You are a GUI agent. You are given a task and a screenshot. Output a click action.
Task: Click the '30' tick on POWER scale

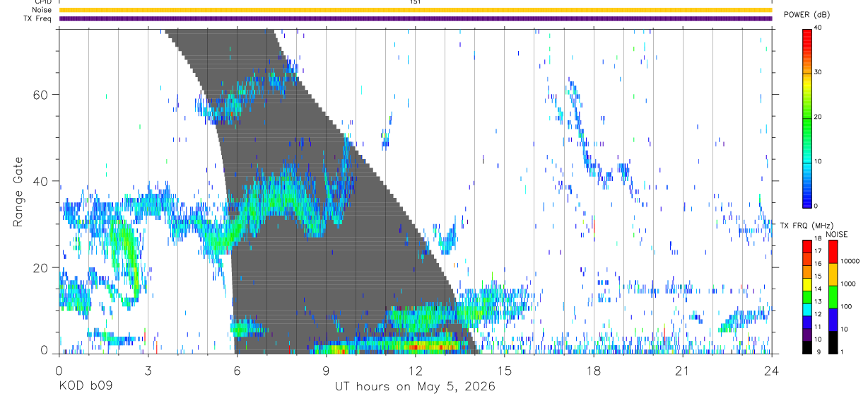818,73
